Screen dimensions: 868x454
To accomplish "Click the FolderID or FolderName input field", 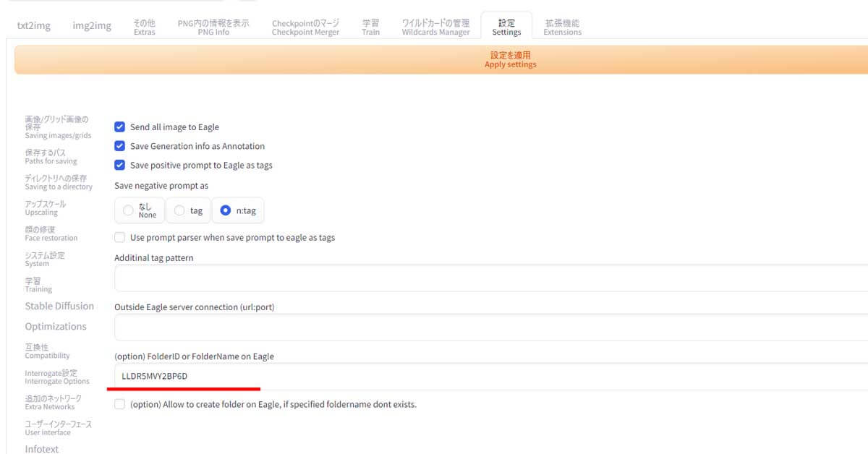I will 490,376.
